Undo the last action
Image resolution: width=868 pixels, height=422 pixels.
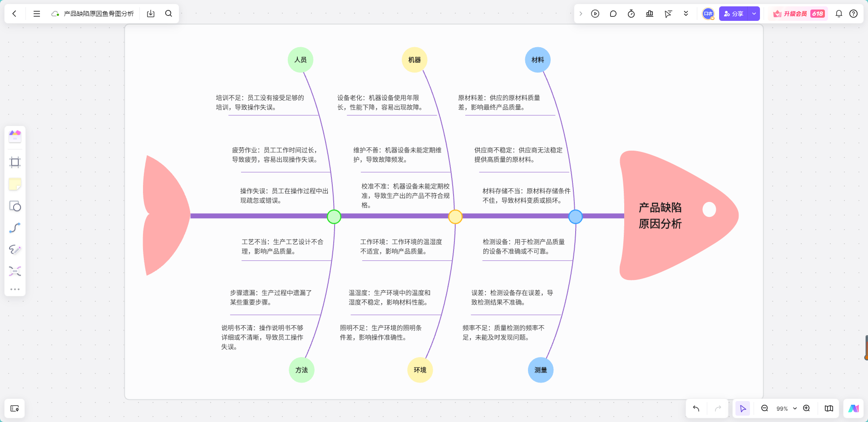(x=696, y=408)
